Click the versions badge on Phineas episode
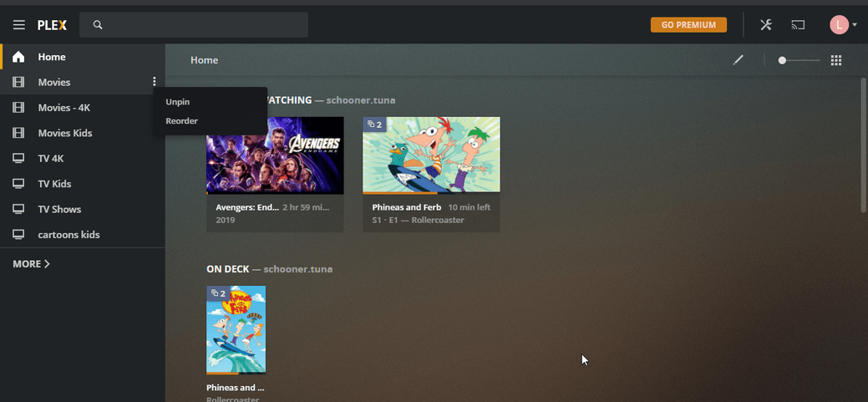868x402 pixels. click(375, 125)
